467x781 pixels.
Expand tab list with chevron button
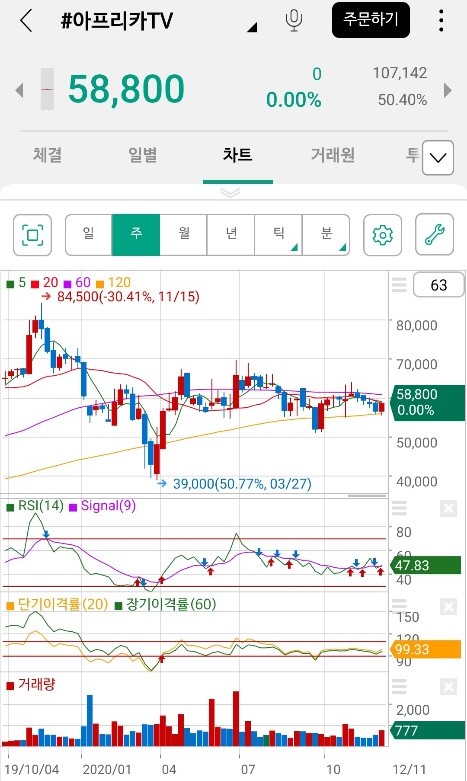point(438,158)
